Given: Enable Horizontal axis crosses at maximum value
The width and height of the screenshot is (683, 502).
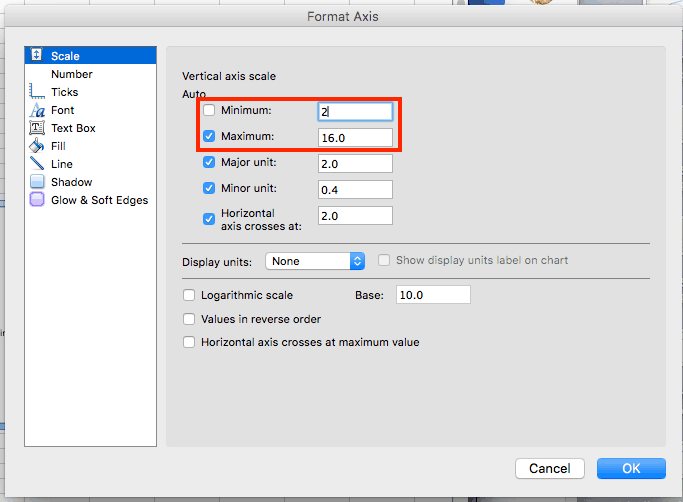Looking at the screenshot, I should (x=189, y=342).
